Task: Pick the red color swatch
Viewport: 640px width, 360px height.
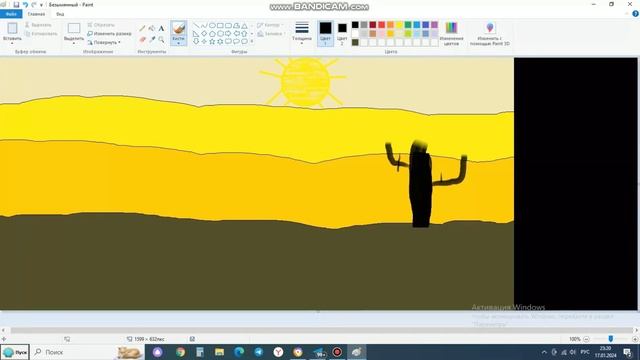Action: pos(382,25)
